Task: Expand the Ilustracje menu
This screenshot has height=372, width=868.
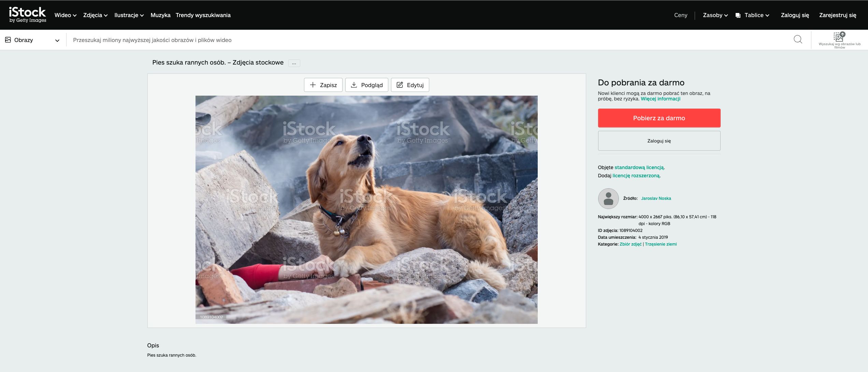Action: point(129,15)
